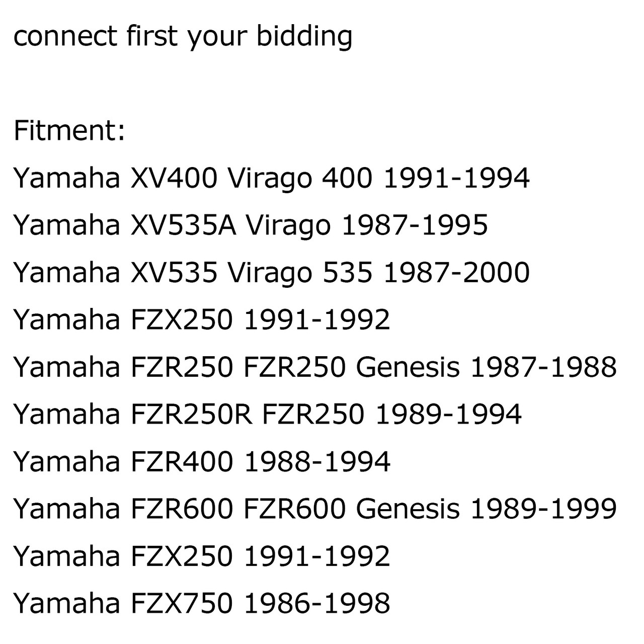Select the Yamaha XV400 Virago 400 line

pyautogui.click(x=272, y=178)
